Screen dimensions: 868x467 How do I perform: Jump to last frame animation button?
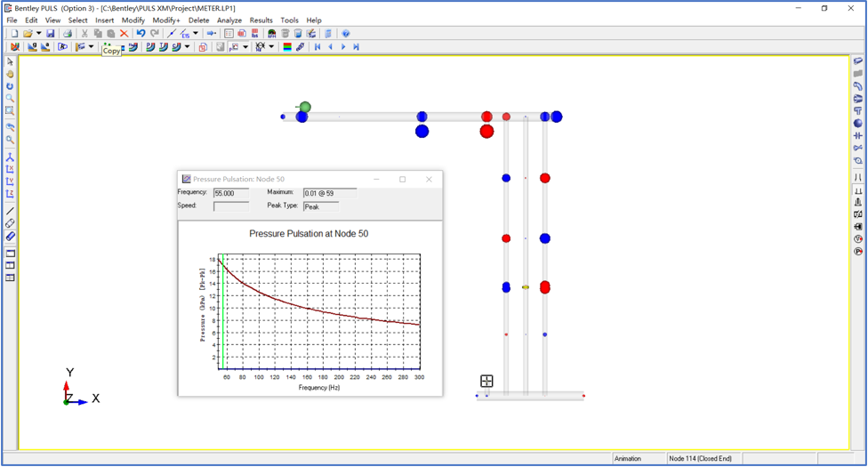(x=357, y=47)
